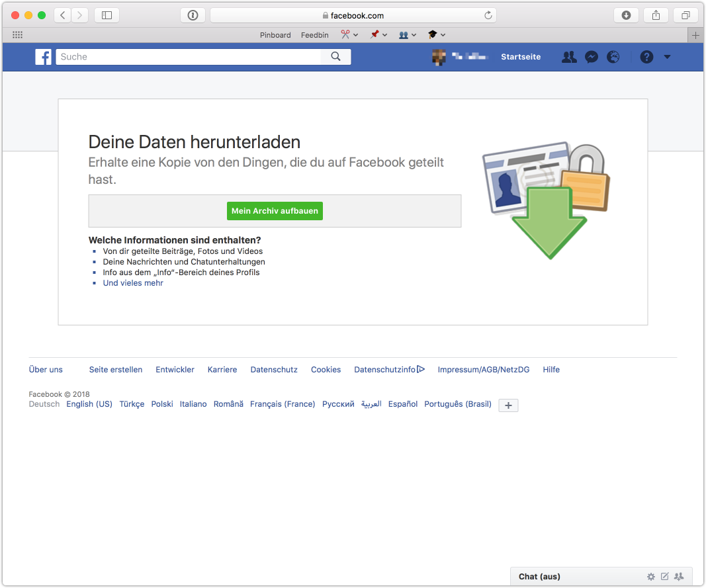Open the Feedbin bookmark
The width and height of the screenshot is (706, 588).
(x=315, y=35)
